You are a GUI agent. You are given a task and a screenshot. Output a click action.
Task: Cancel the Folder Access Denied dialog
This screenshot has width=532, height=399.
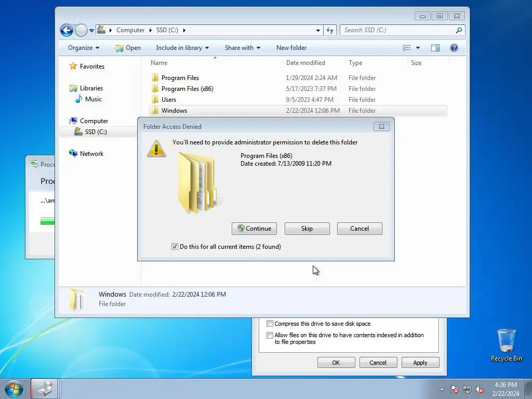pos(360,229)
